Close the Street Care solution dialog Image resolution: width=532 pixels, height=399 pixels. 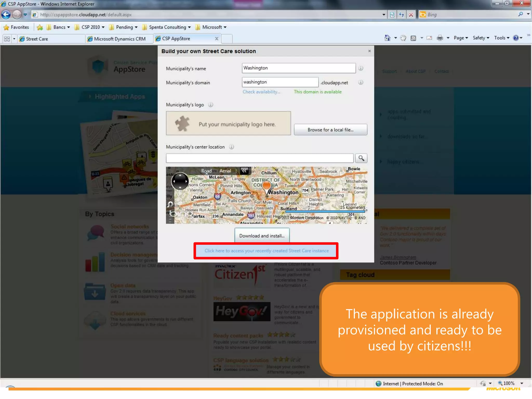tap(369, 51)
